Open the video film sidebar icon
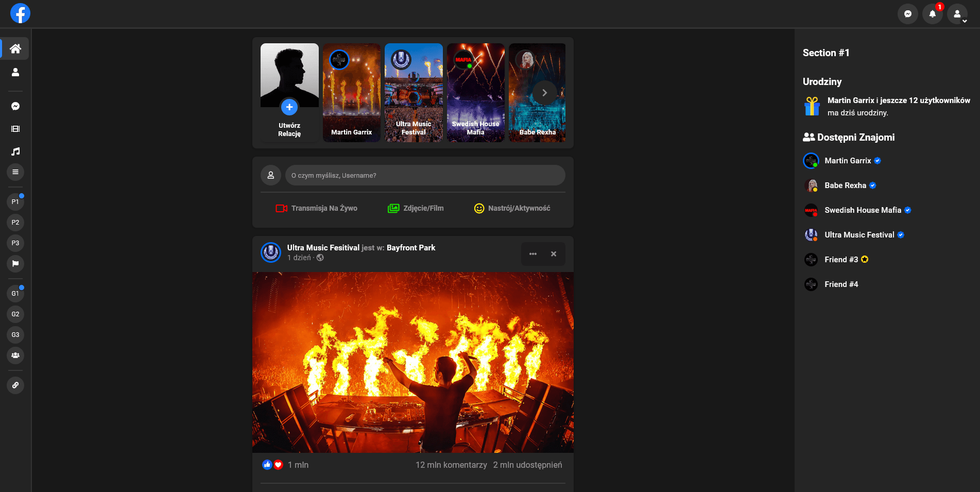The height and width of the screenshot is (492, 980). click(x=15, y=129)
